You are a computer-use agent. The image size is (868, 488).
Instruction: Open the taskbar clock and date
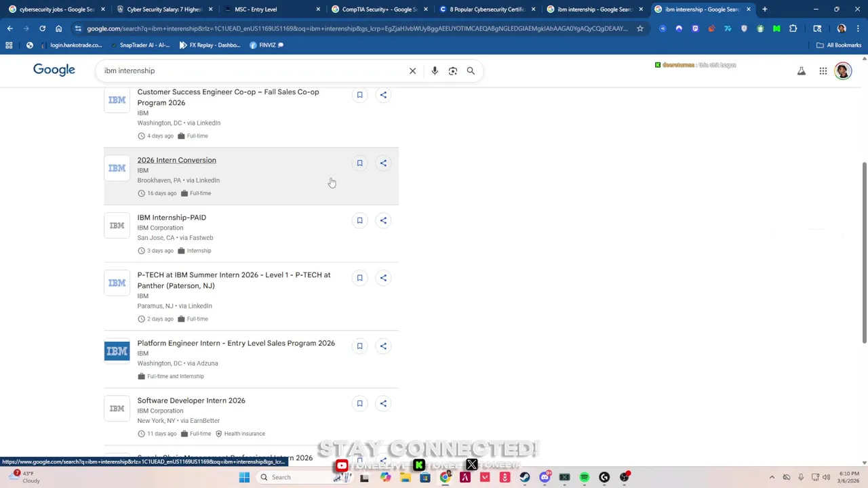click(848, 477)
